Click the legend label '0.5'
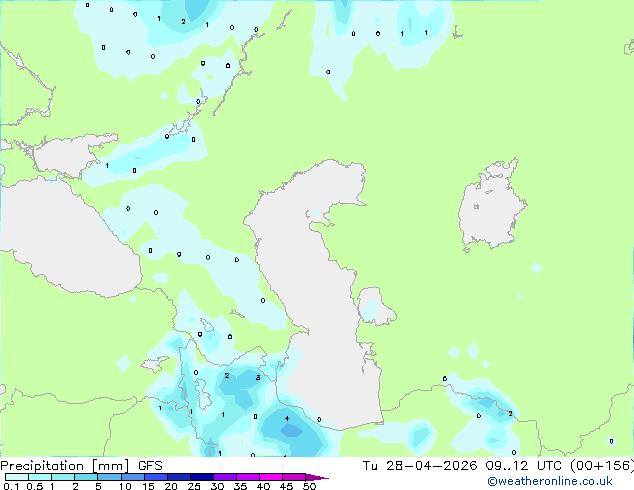The width and height of the screenshot is (634, 490). pos(34,486)
